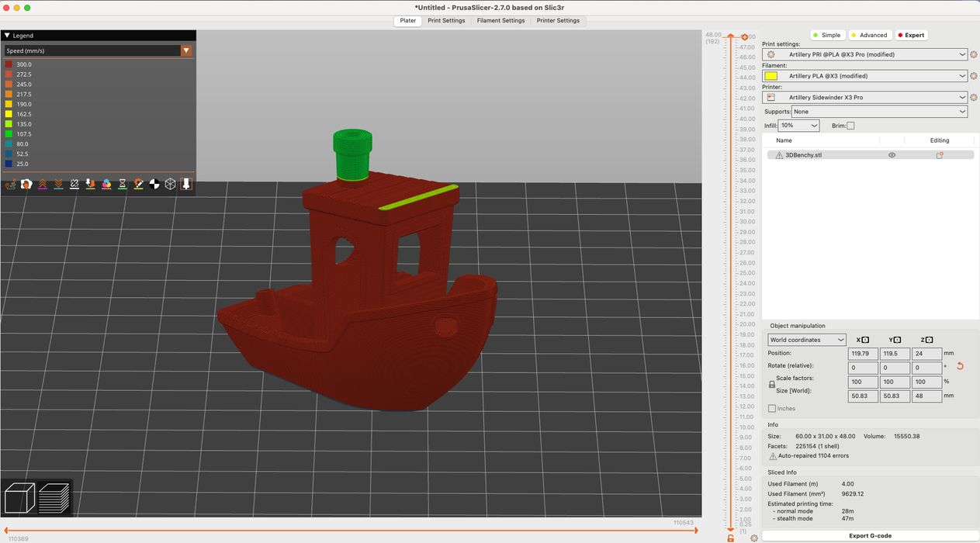The height and width of the screenshot is (543, 980).
Task: Click the orange lock under the layer slider
Action: coord(731,538)
